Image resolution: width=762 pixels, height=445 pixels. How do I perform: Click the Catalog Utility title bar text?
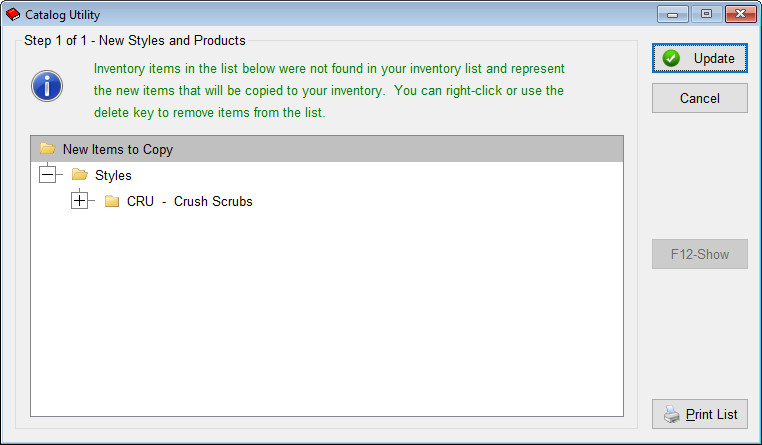(x=62, y=15)
